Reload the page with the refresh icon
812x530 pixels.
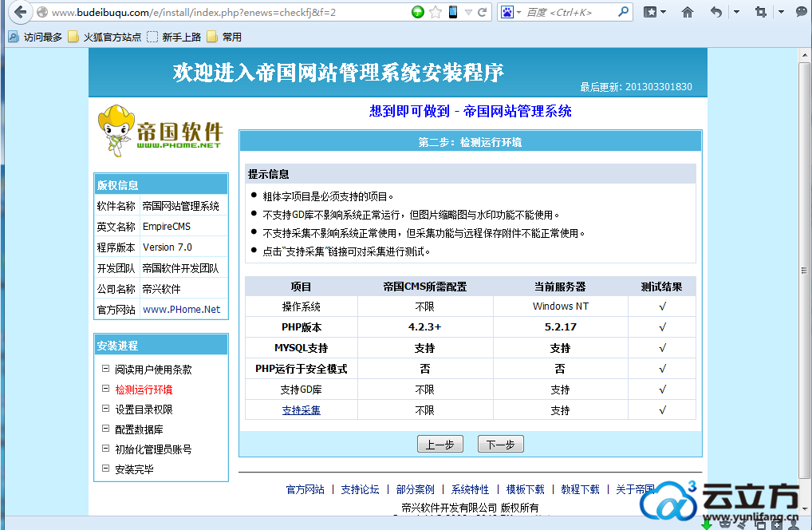483,12
